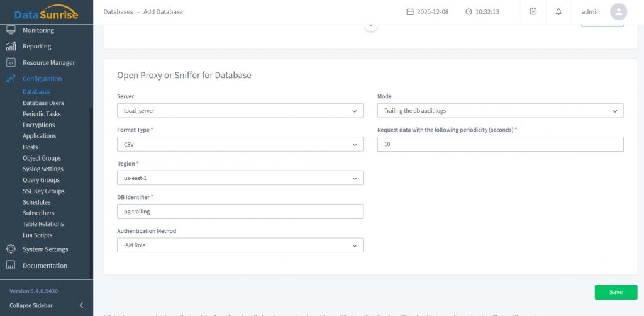This screenshot has height=316, width=644.
Task: Click the Configuration sliders icon
Action: pos(11,79)
